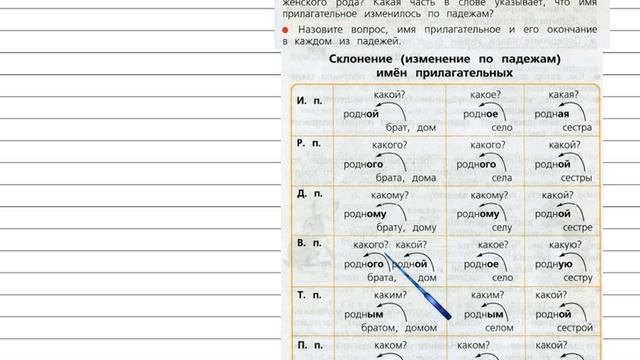The height and width of the screenshot is (360, 640).
Task: Click 'родной' in the И. п. row
Action: [x=361, y=114]
